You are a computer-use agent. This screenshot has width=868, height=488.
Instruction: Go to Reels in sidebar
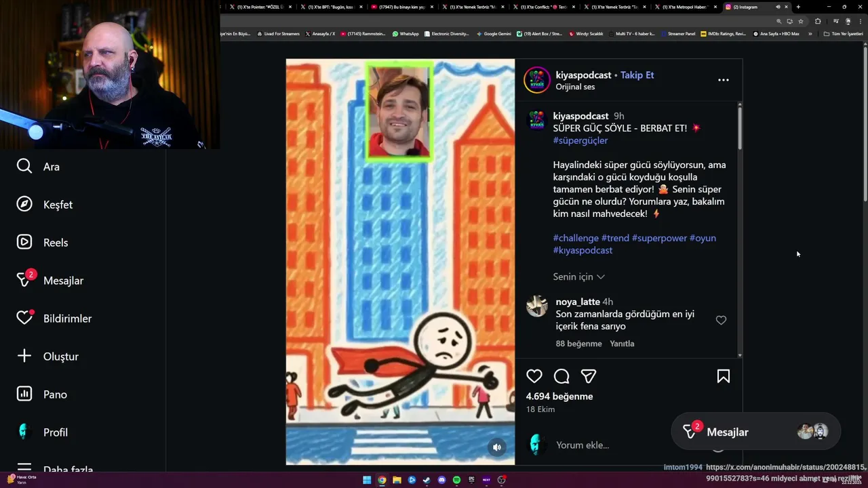pyautogui.click(x=42, y=243)
